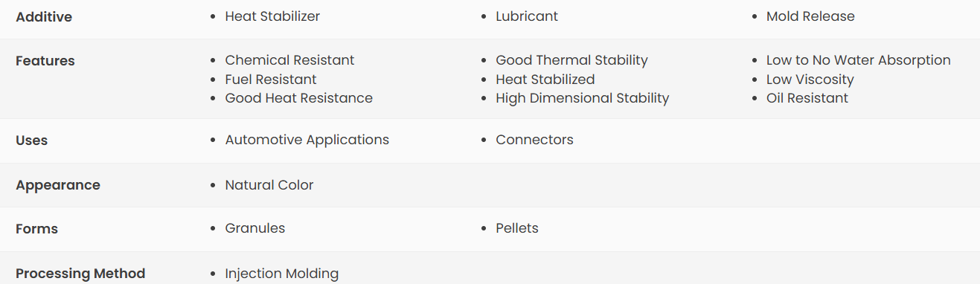Select the Injection Molding processing method
The image size is (980, 284).
pyautogui.click(x=282, y=274)
